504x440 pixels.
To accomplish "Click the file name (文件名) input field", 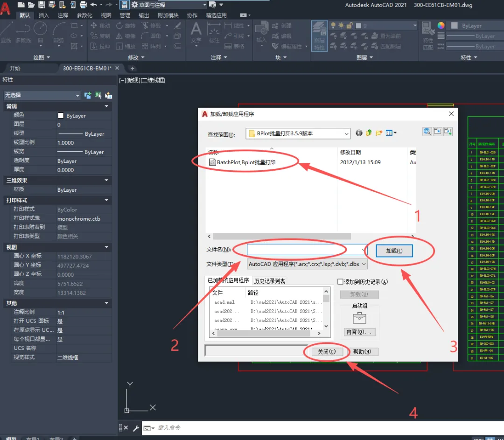I will click(308, 250).
